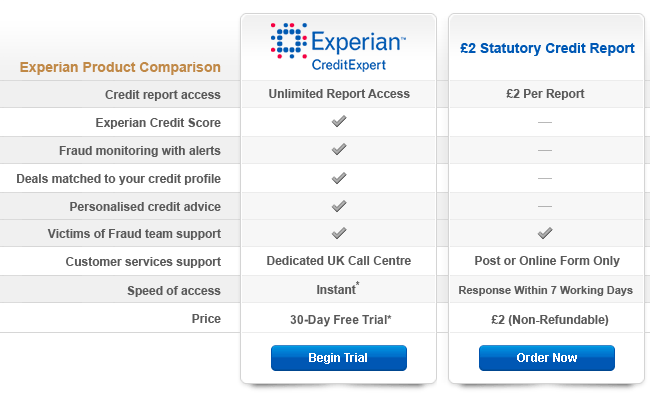Click the checkmark for Deals matched to profile
Image resolution: width=650 pixels, height=403 pixels.
pyautogui.click(x=339, y=178)
